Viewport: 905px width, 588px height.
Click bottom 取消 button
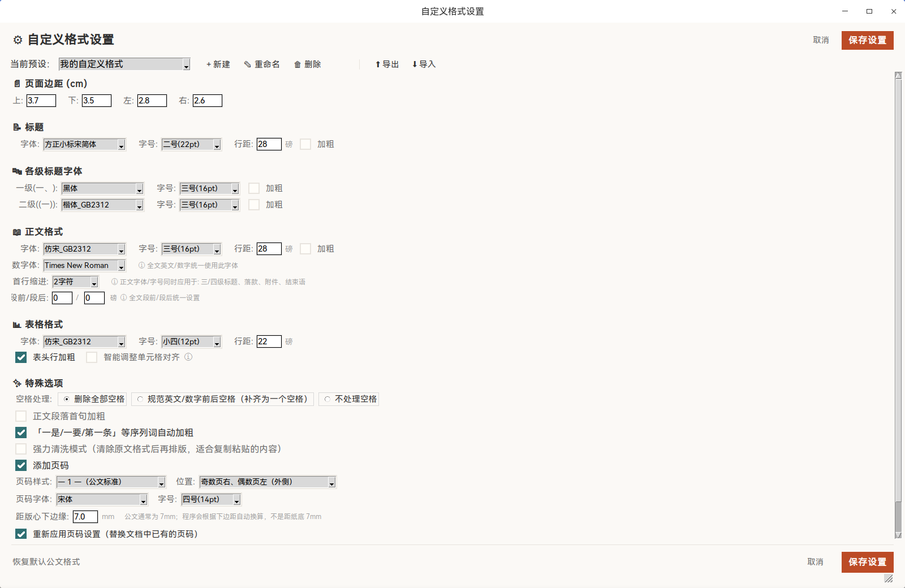[816, 562]
